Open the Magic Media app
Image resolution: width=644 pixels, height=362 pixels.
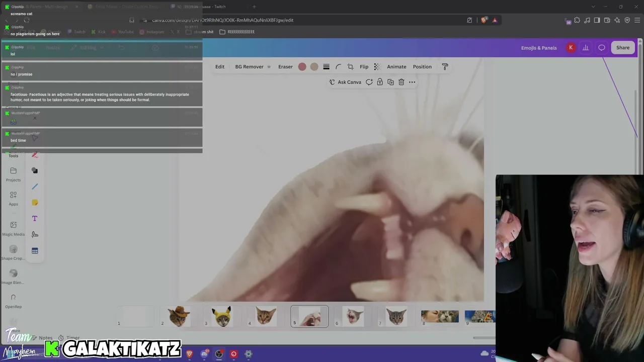(x=13, y=229)
